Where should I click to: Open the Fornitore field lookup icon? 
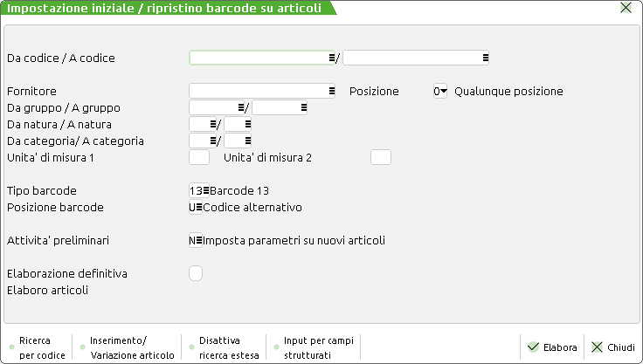pos(332,91)
